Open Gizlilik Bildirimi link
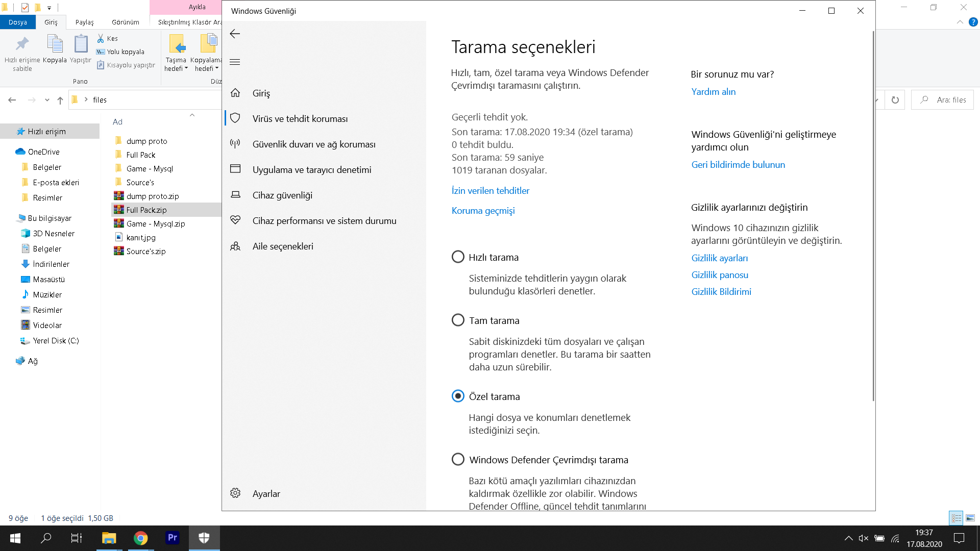980x551 pixels. click(721, 292)
